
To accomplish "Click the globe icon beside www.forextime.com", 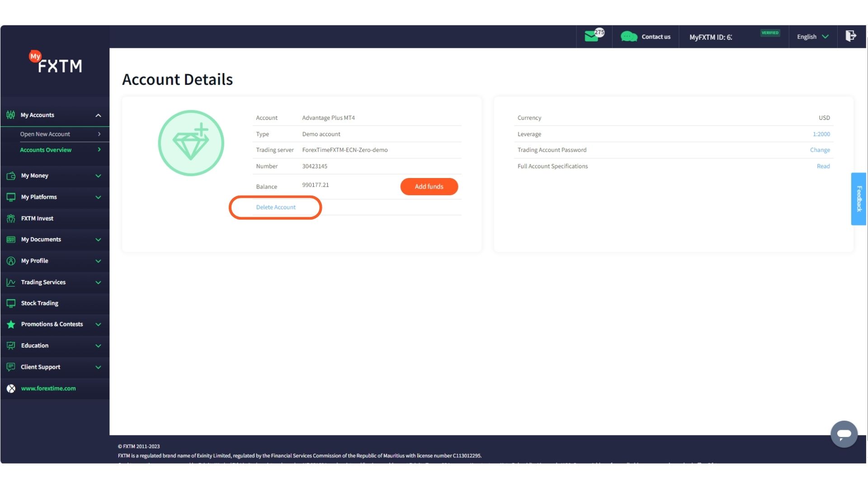I will (11, 389).
